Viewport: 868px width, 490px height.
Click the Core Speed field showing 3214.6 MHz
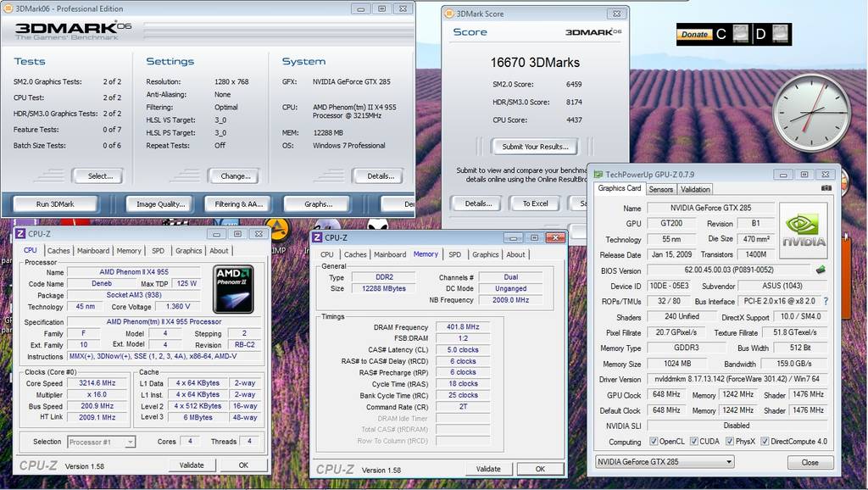click(x=97, y=383)
